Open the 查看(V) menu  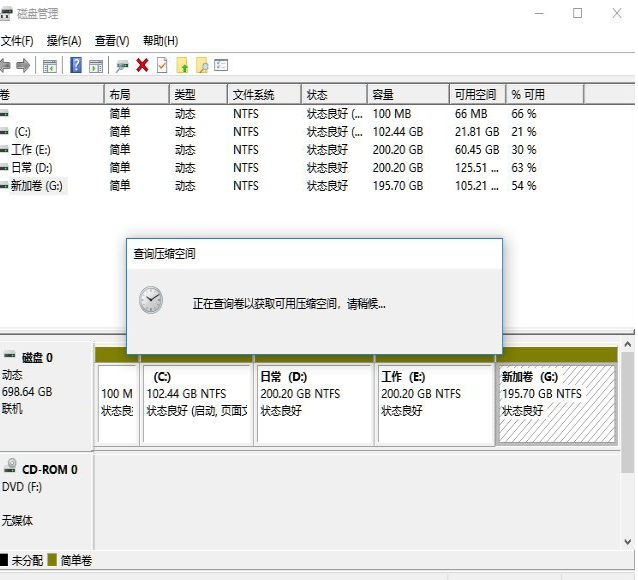tap(112, 41)
